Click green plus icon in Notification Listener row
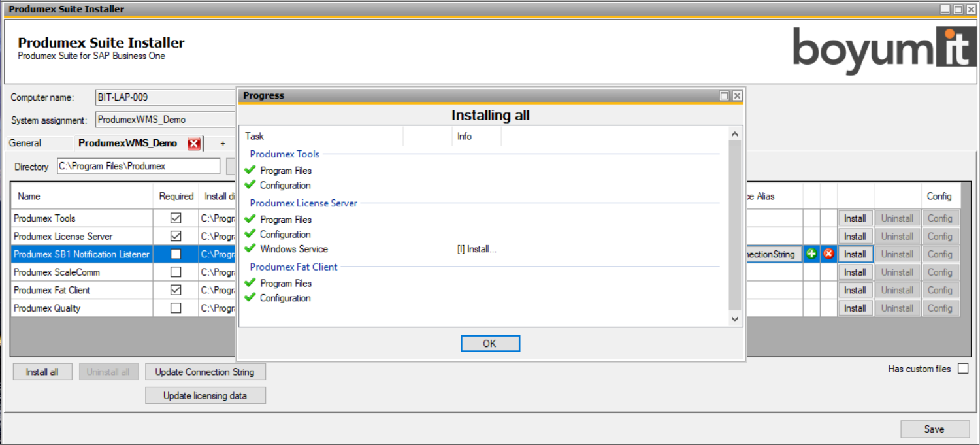This screenshot has width=980, height=445. (811, 254)
